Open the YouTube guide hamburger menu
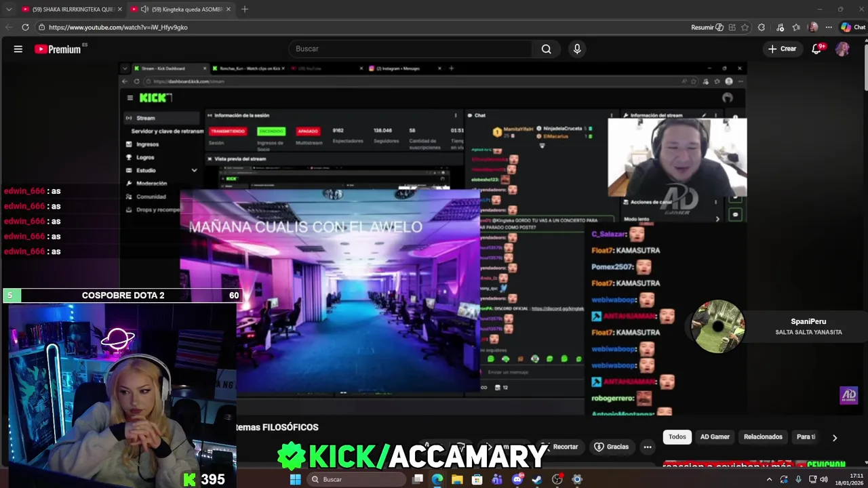868x488 pixels. point(18,49)
